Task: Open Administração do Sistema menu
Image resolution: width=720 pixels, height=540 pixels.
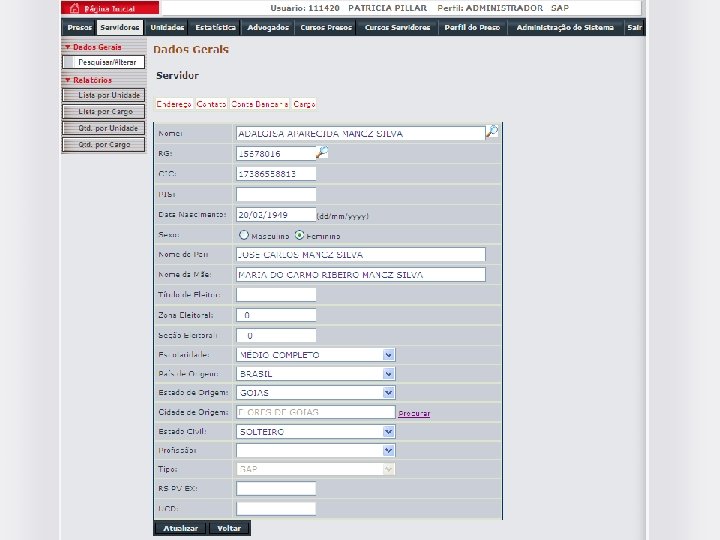Action: click(x=565, y=28)
